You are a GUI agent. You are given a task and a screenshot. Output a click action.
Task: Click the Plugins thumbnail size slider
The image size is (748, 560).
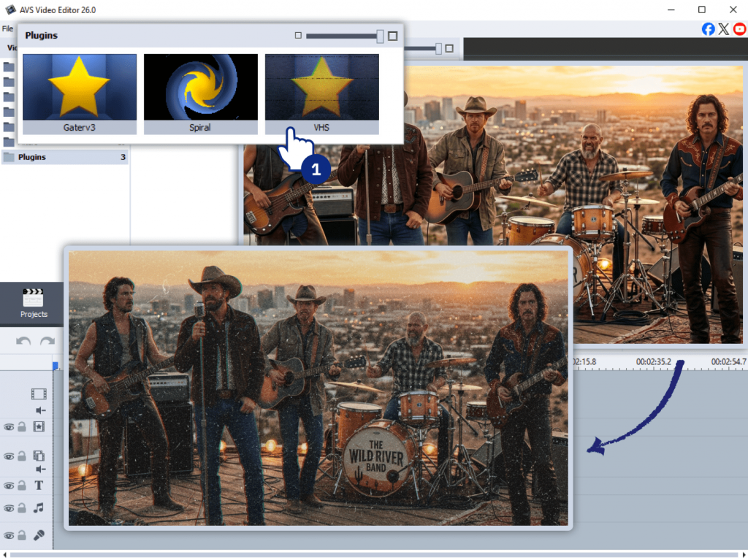pos(345,36)
